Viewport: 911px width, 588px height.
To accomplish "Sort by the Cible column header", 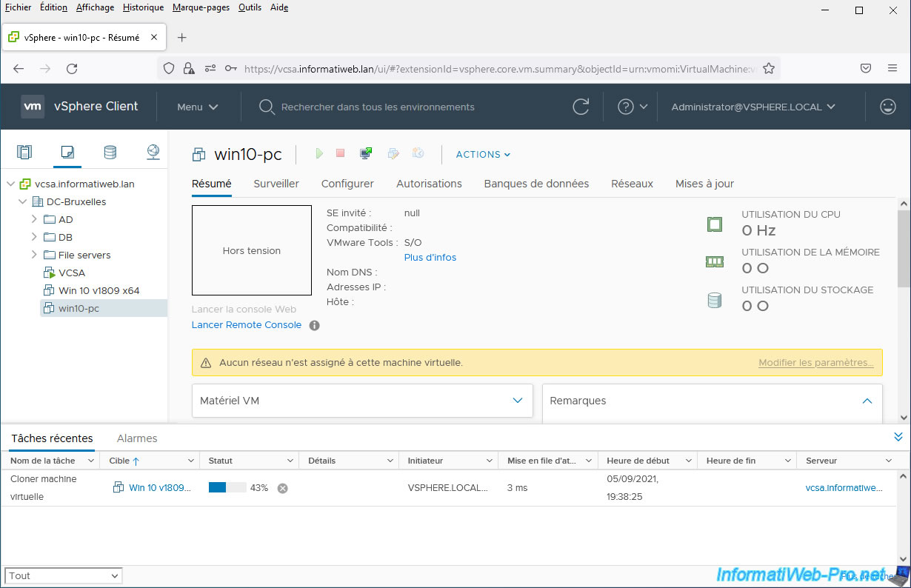I will click(x=119, y=461).
